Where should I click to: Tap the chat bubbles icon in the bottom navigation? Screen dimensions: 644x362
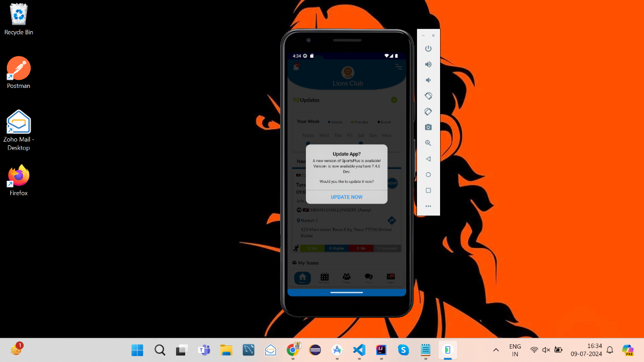click(x=369, y=278)
